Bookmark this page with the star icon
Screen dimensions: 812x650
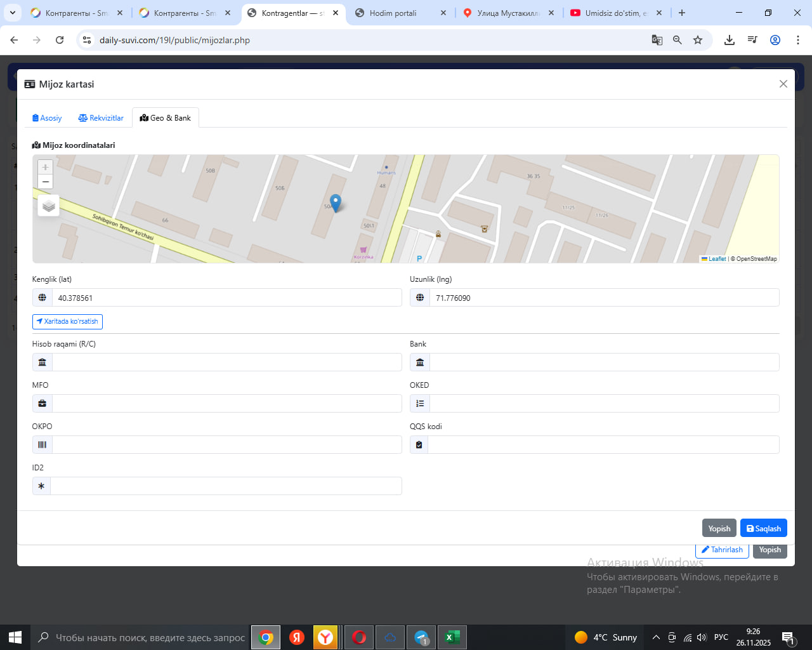click(698, 40)
